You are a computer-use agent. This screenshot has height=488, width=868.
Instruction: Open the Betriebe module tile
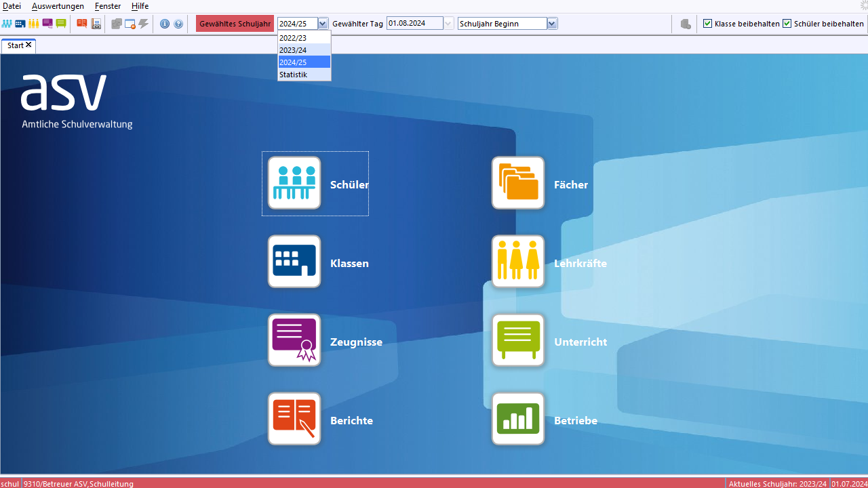(x=518, y=419)
